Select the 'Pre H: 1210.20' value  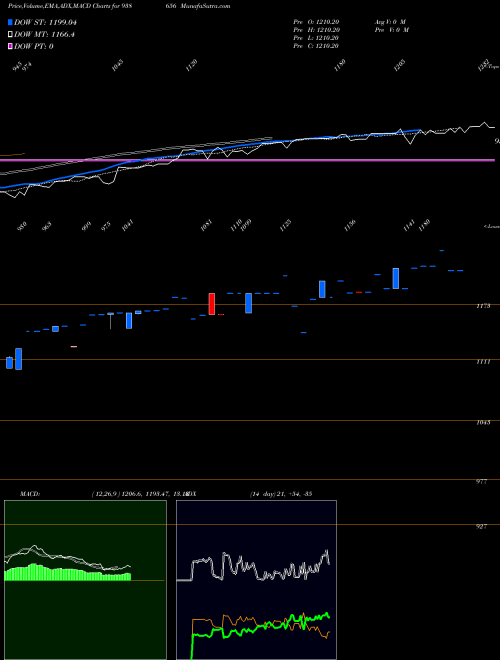point(316,30)
